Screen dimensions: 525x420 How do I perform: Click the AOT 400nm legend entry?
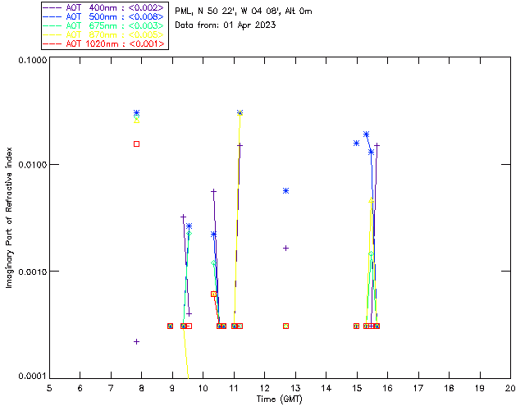point(104,7)
